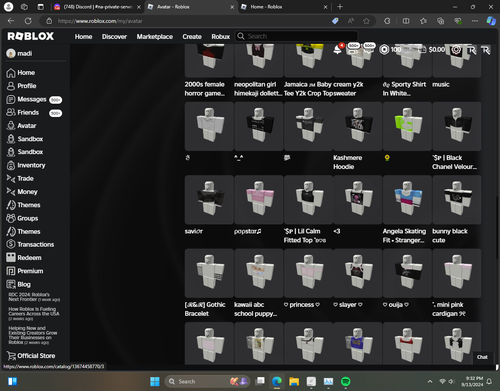Select the Angela Skating Fit shirt

(407, 200)
